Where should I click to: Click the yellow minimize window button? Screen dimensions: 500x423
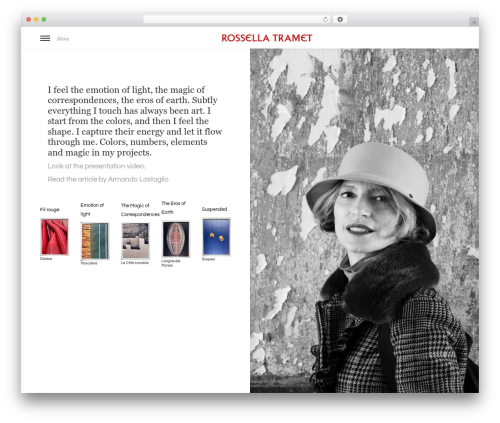36,19
